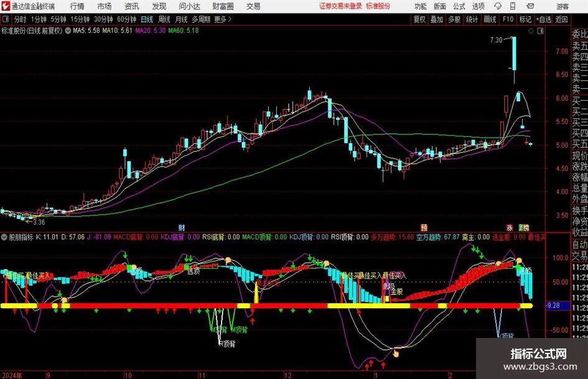
Task: Click the 标记 mark button
Action: coord(525,19)
